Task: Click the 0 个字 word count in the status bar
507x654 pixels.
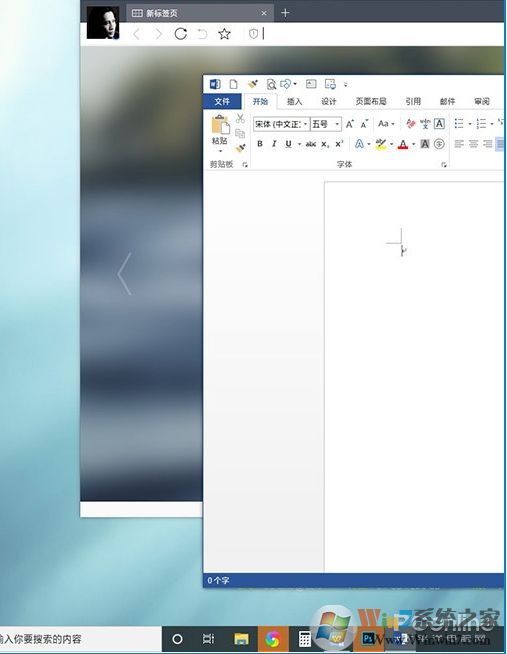Action: 218,580
